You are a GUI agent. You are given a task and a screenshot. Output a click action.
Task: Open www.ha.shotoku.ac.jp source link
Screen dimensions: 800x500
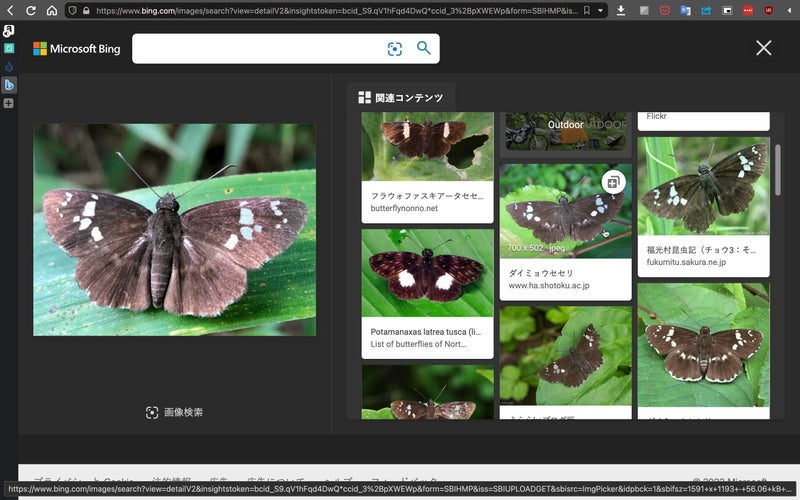pyautogui.click(x=549, y=285)
